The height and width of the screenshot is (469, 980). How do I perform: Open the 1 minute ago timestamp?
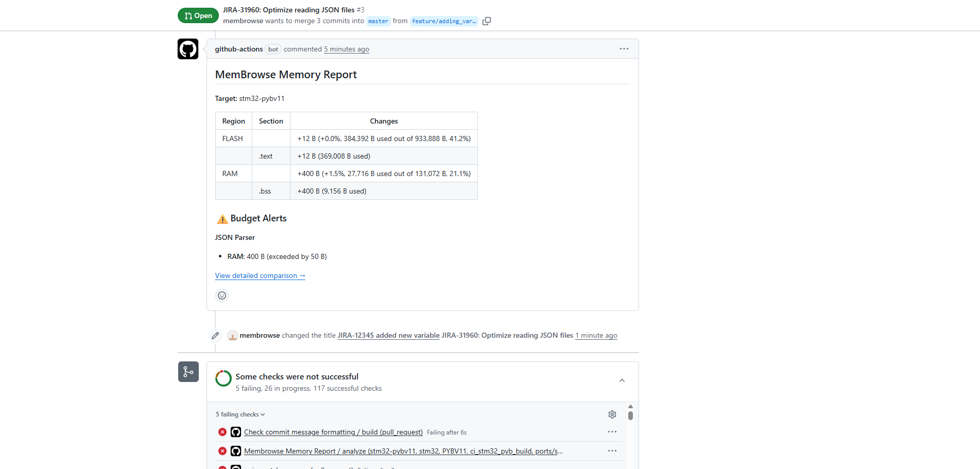pos(596,335)
